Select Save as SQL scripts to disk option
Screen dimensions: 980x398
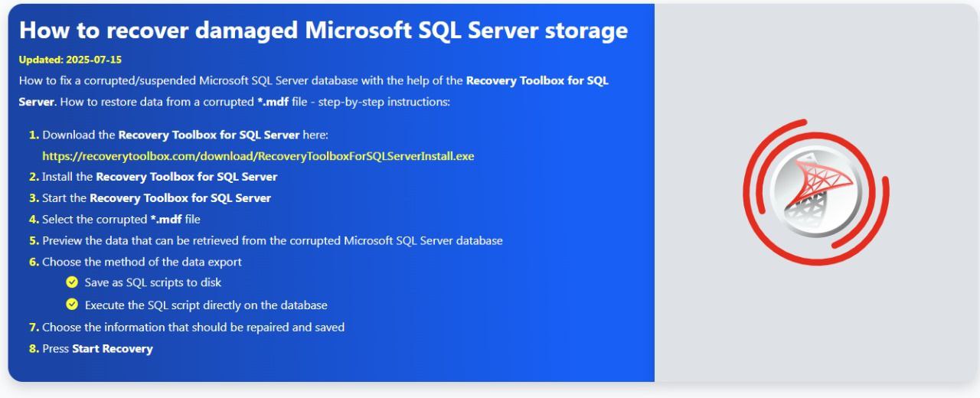click(x=153, y=282)
